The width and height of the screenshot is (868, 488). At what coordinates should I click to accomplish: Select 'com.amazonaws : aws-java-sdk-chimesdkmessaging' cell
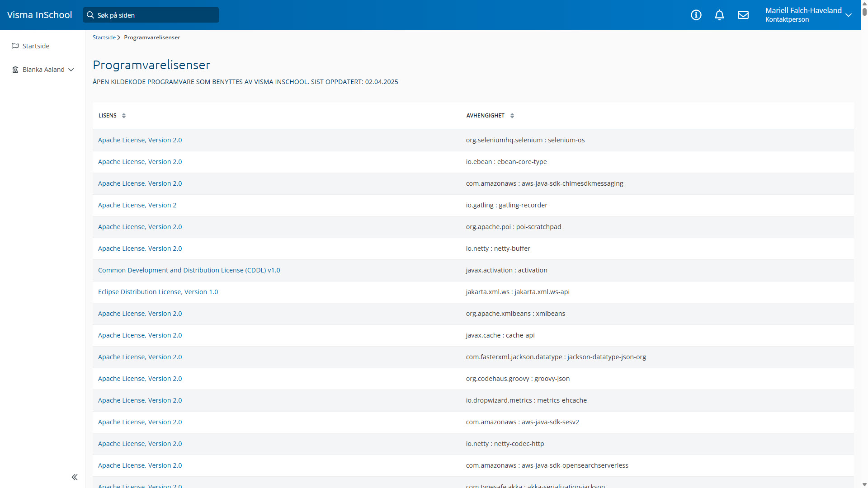pos(544,183)
